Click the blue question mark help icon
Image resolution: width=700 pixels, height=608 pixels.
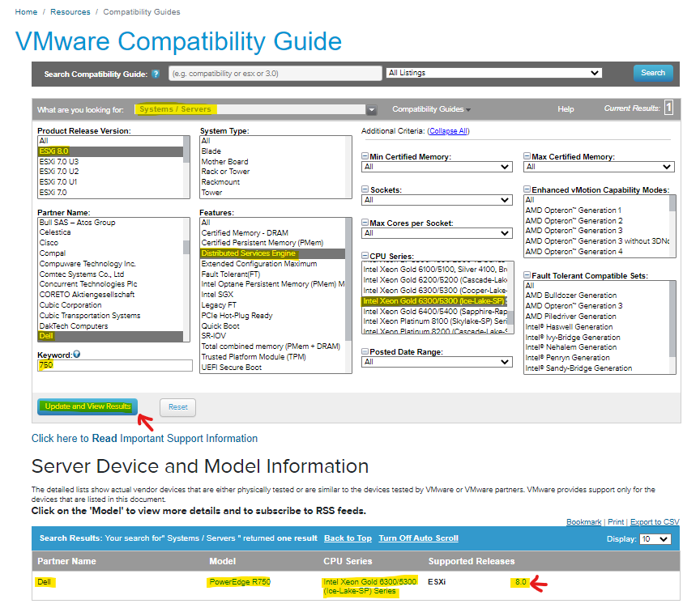point(156,74)
